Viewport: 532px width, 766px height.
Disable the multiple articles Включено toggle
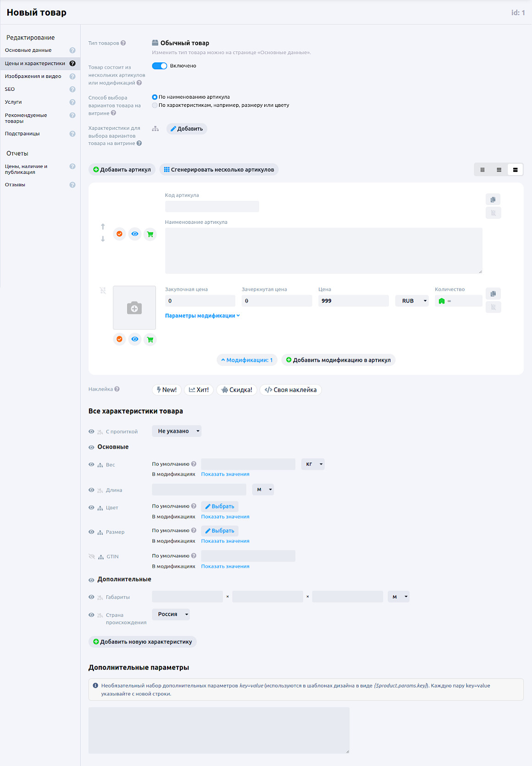click(x=160, y=66)
